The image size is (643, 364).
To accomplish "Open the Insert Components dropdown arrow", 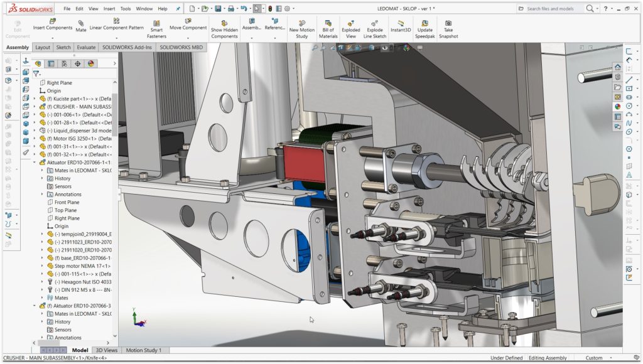I will (53, 38).
